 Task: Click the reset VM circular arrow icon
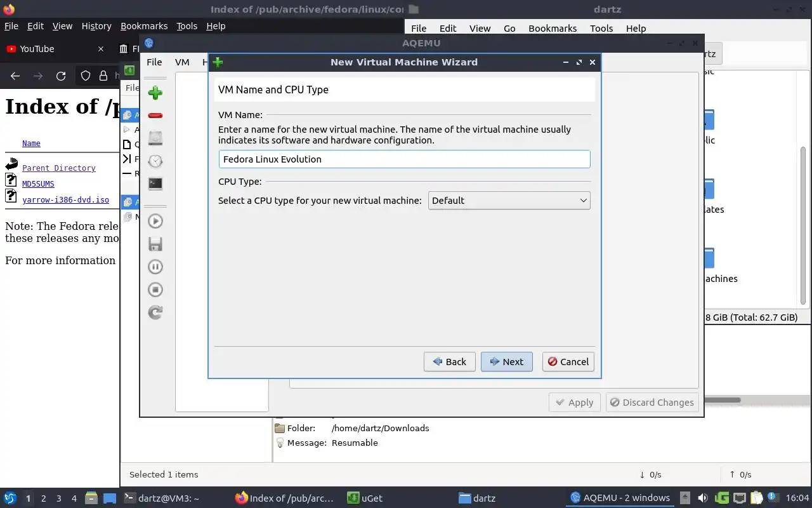[x=155, y=312]
